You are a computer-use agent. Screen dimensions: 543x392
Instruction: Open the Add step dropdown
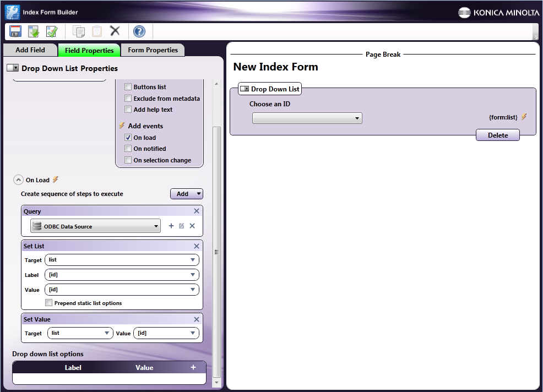pos(187,194)
